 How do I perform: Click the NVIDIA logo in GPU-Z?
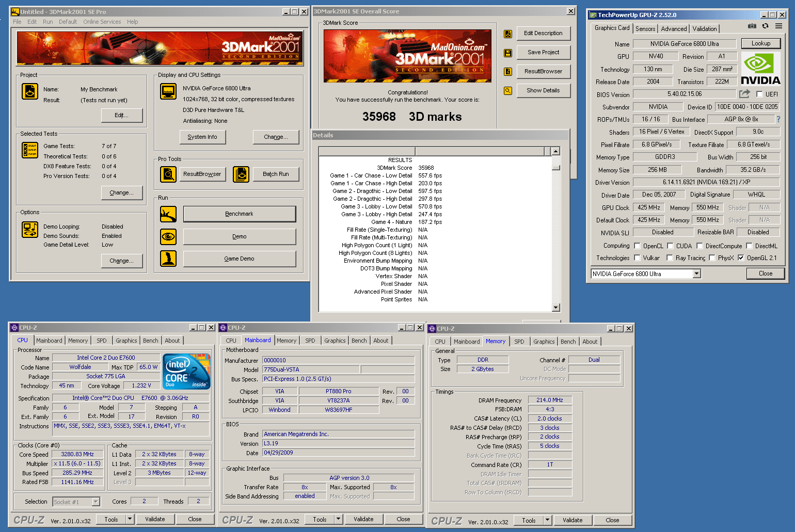760,69
